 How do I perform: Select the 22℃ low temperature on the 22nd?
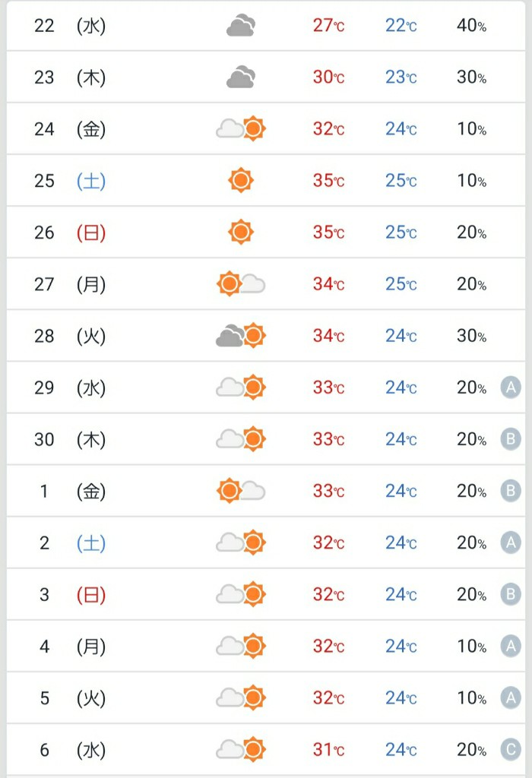[401, 25]
